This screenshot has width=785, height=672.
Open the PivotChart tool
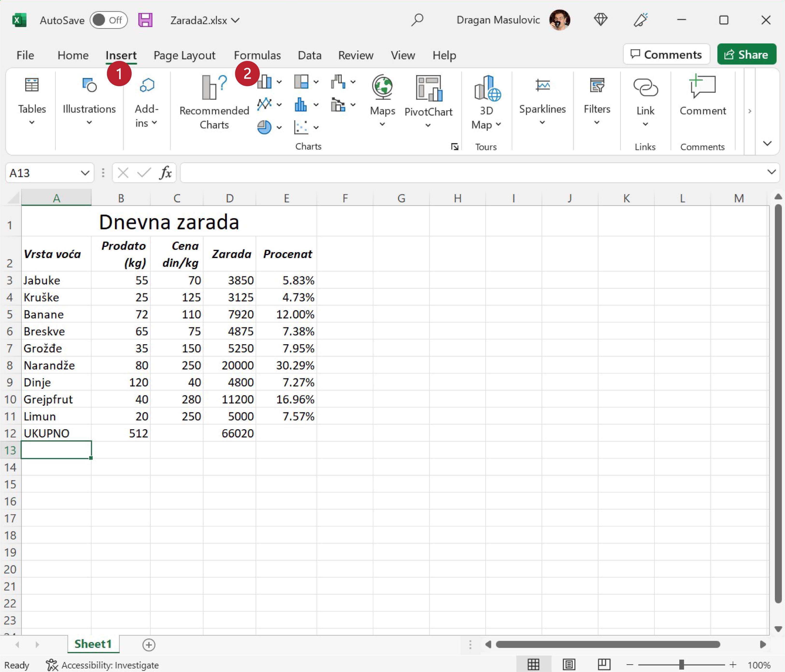coord(429,89)
